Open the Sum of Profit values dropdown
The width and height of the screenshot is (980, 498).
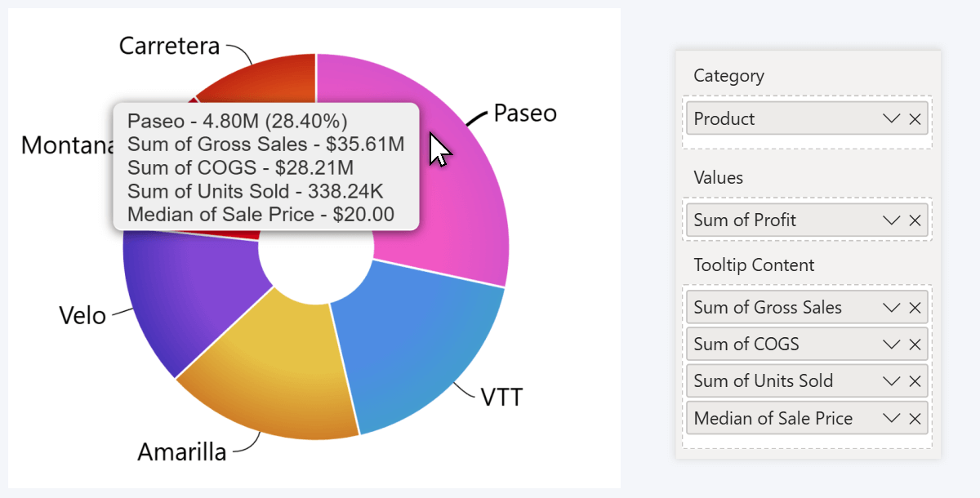[x=891, y=220]
